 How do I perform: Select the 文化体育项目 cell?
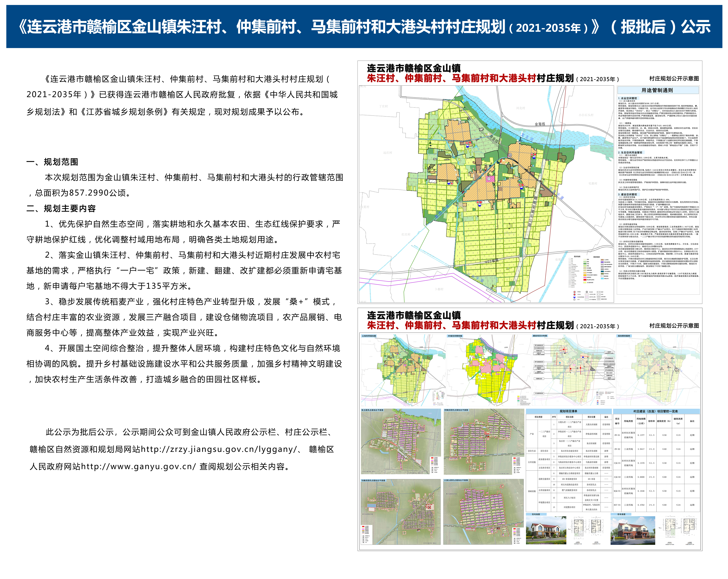point(544,468)
